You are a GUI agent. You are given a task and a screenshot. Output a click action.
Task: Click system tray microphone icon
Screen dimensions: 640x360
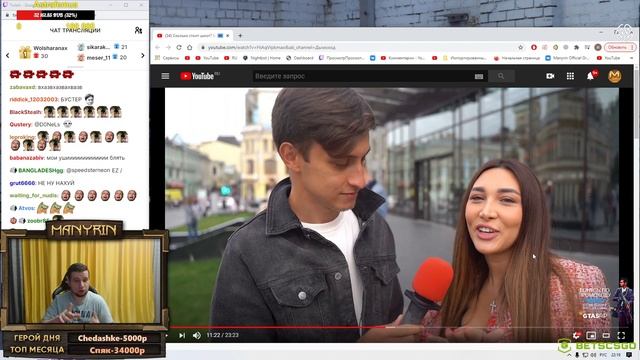(x=577, y=355)
